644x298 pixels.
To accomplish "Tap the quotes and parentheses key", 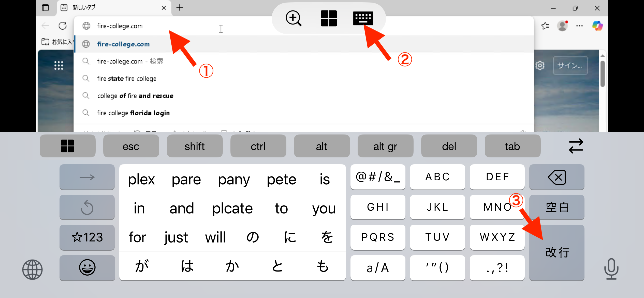I will pyautogui.click(x=437, y=268).
